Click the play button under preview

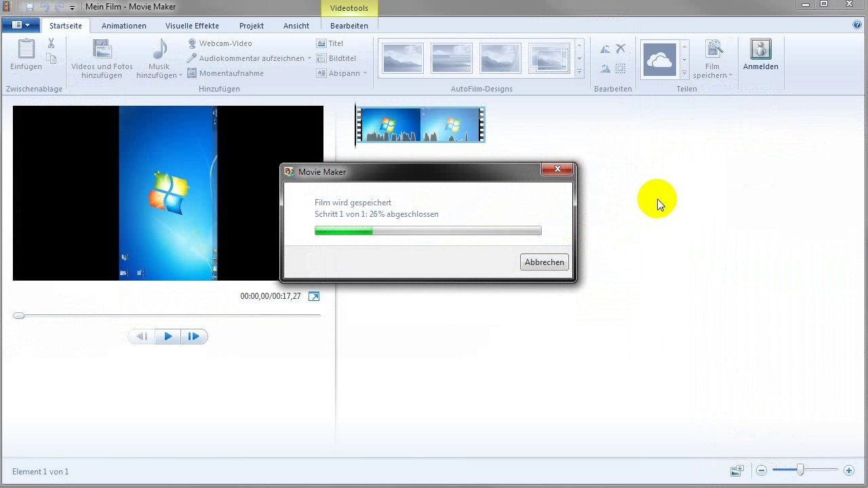(x=168, y=336)
